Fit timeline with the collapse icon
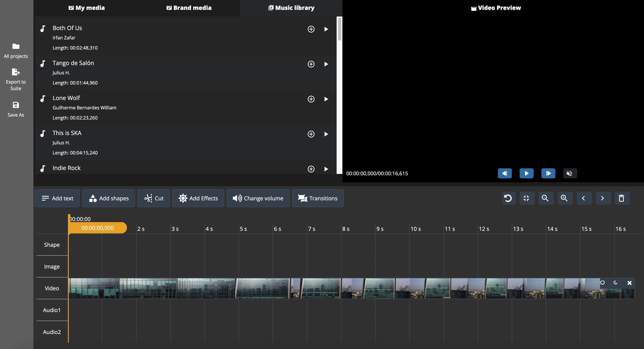The image size is (644, 349). 526,198
